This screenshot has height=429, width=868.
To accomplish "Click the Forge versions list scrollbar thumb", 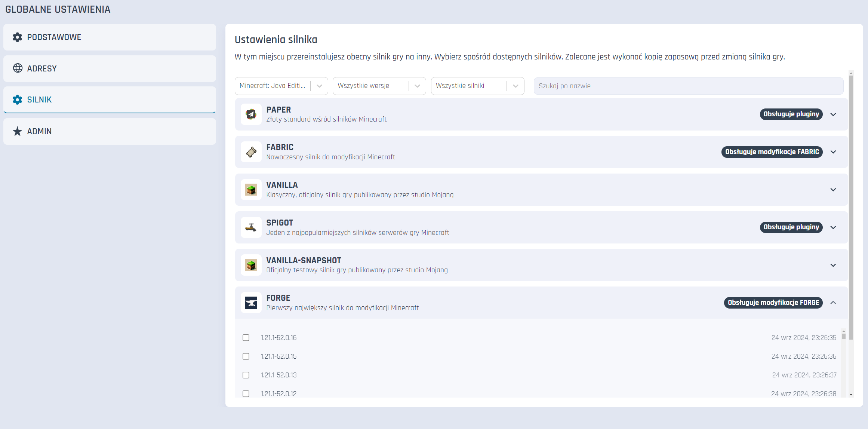I will (x=844, y=336).
